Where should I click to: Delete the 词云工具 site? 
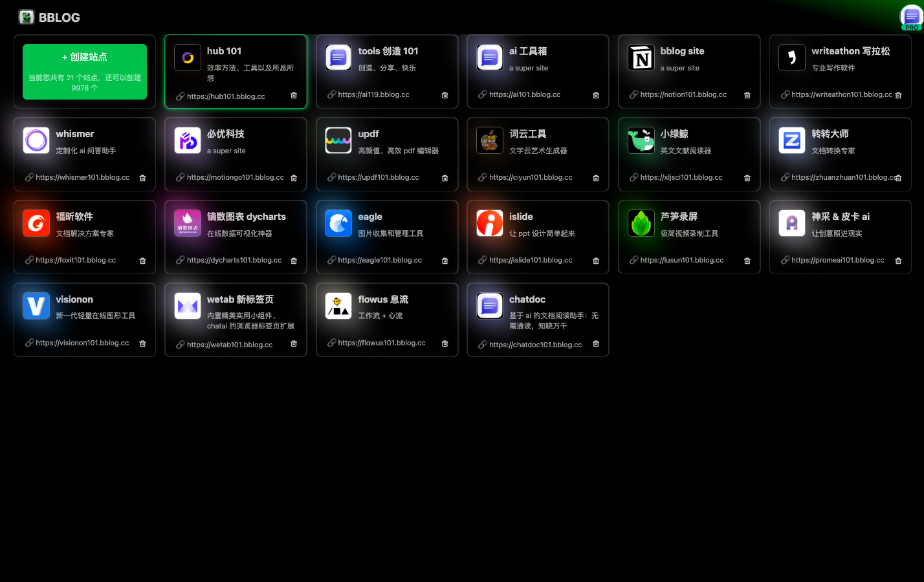[x=596, y=178]
